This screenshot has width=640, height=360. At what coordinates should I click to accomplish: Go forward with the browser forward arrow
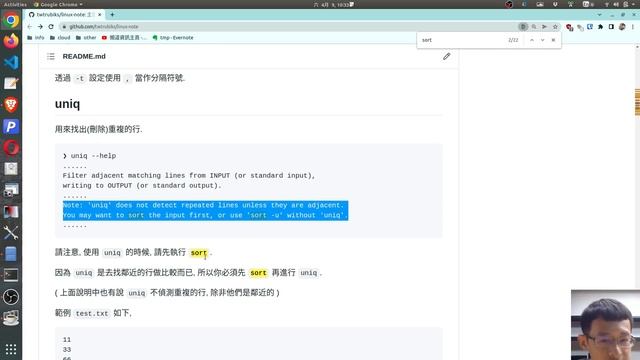tap(40, 27)
